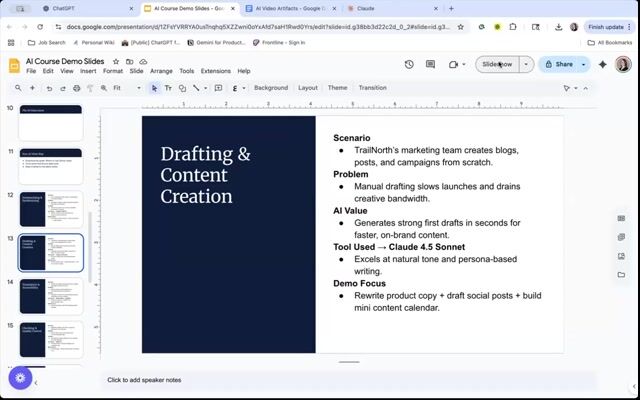This screenshot has width=640, height=400.
Task: Open the Fit zoom level dropdown
Action: pyautogui.click(x=127, y=88)
